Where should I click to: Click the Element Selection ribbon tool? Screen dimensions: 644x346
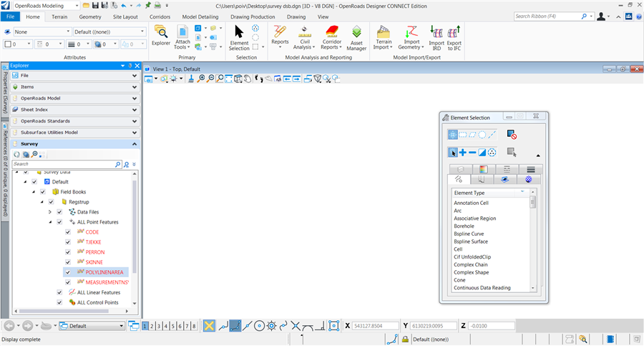point(239,35)
